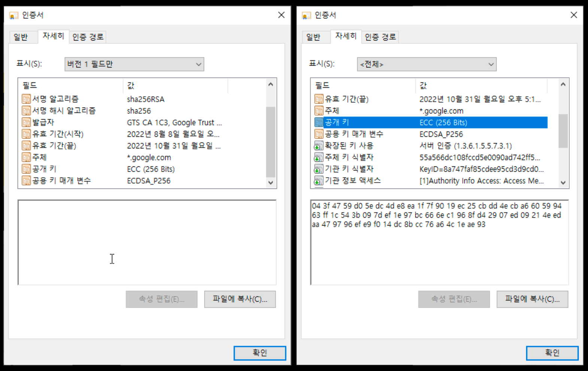Screen dimensions: 588x371
Task: Click hex public key text box
Action: [440, 242]
